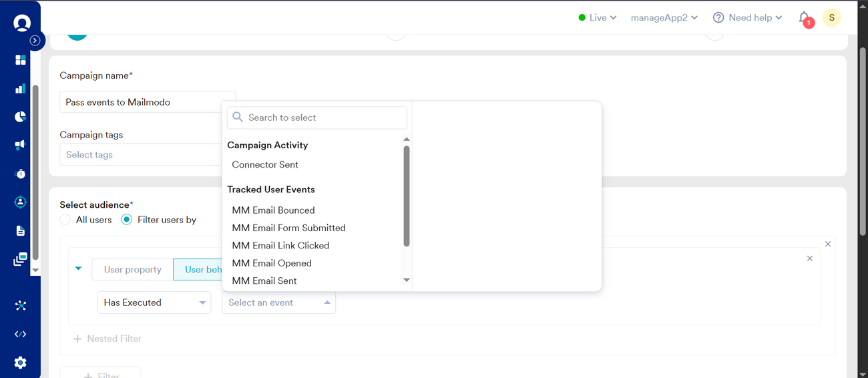Image resolution: width=868 pixels, height=378 pixels.
Task: Open the Has Executed dropdown
Action: coord(154,303)
